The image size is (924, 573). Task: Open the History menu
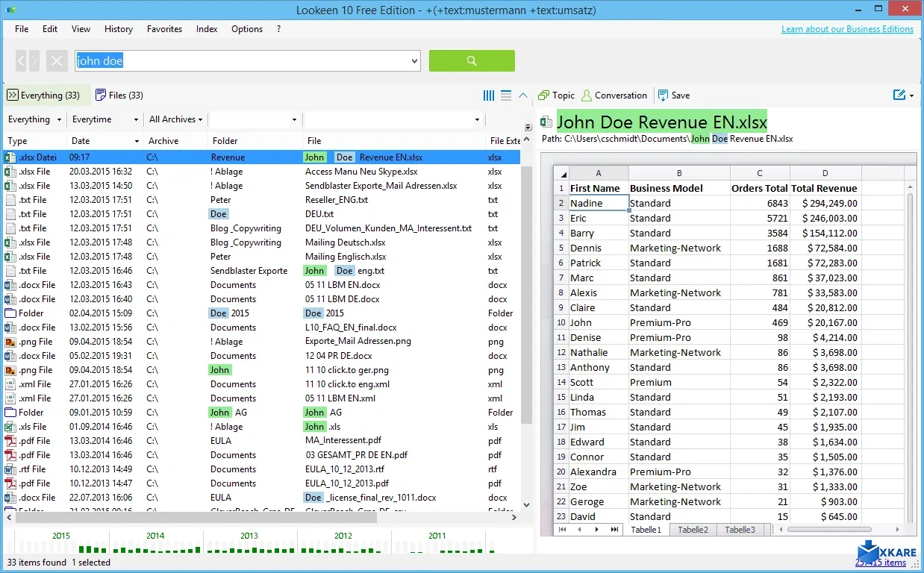(119, 29)
